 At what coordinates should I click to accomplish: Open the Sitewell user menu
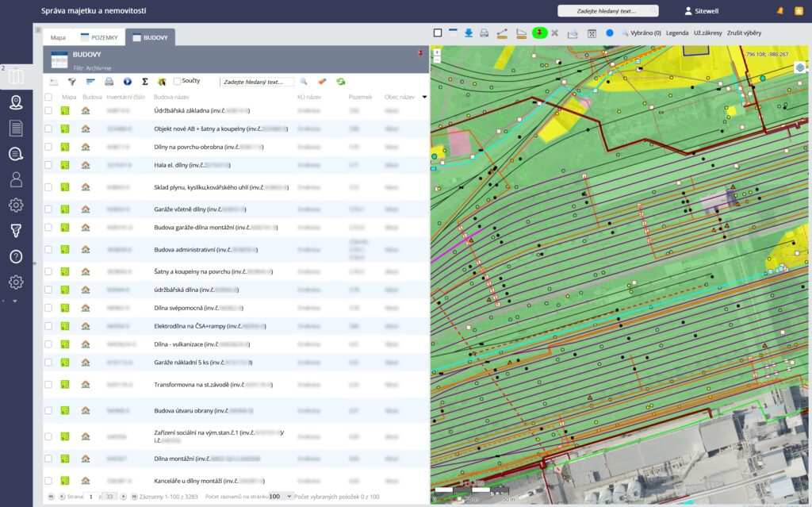pyautogui.click(x=702, y=11)
